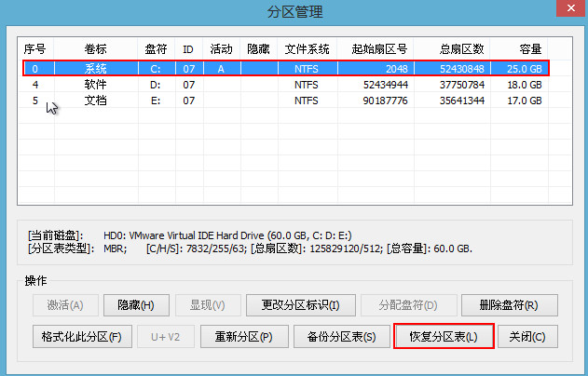Click the 分区表类型 MBR info line
588x376 pixels.
(250, 248)
